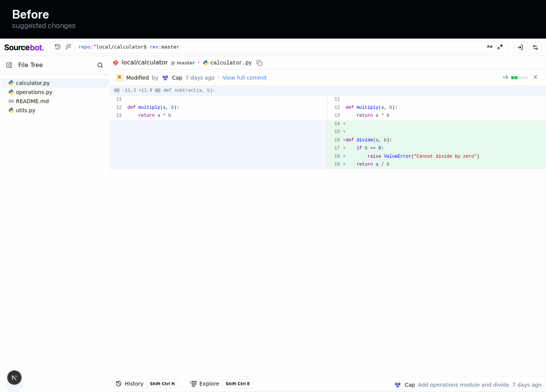This screenshot has width=546, height=392.
Task: Select calculator.py in file tree
Action: tap(55, 83)
